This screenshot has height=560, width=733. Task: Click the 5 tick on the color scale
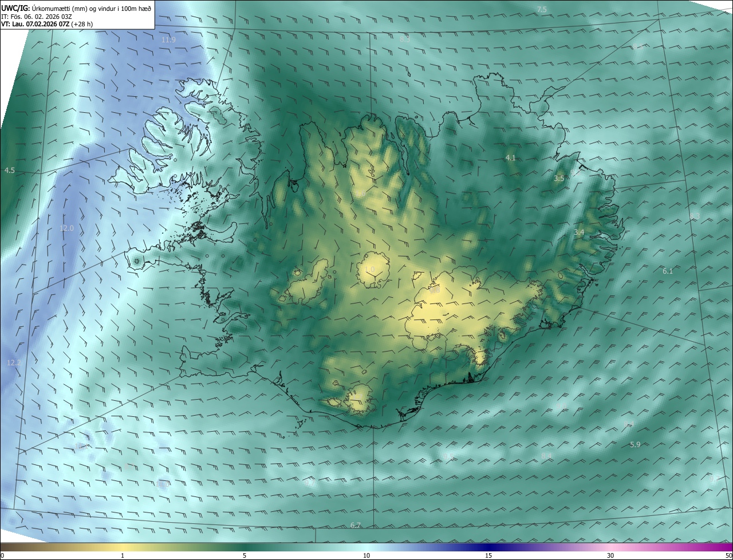[x=245, y=555]
